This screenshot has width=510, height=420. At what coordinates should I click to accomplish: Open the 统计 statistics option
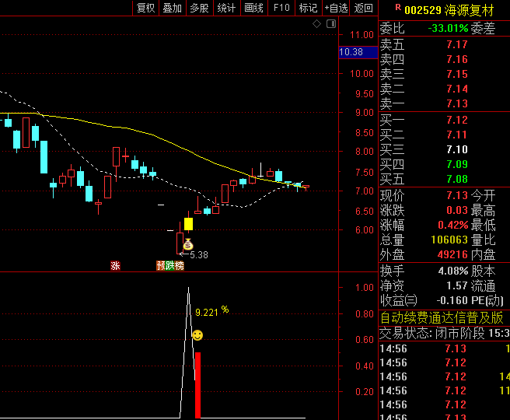(x=226, y=8)
